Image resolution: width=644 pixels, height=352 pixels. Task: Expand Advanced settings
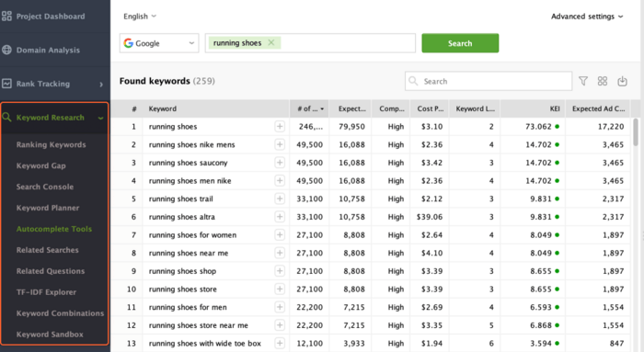[x=587, y=17]
